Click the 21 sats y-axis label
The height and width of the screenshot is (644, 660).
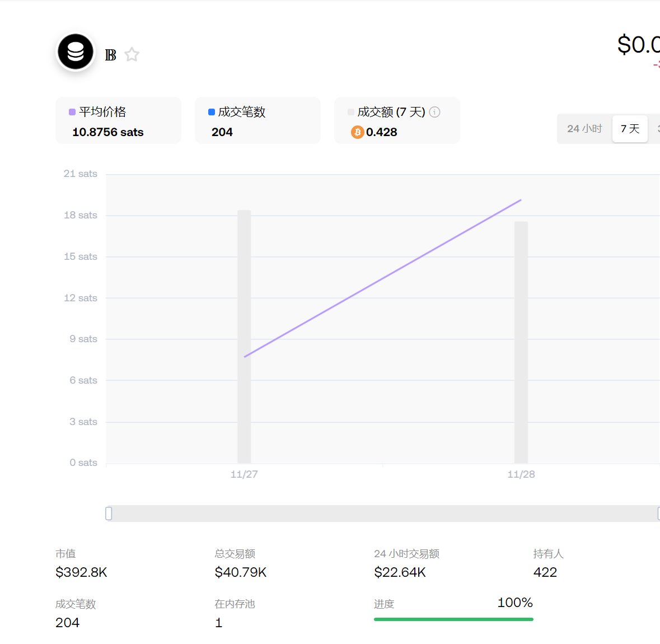click(x=81, y=174)
